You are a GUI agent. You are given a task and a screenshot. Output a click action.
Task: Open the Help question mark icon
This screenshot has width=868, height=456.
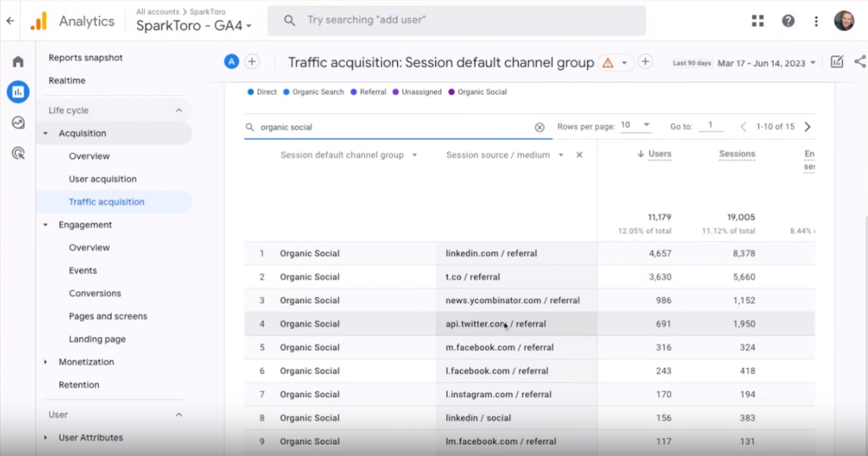click(x=788, y=21)
